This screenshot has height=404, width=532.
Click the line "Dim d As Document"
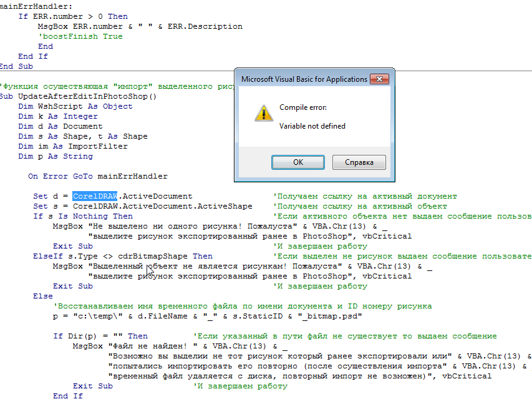click(x=60, y=126)
